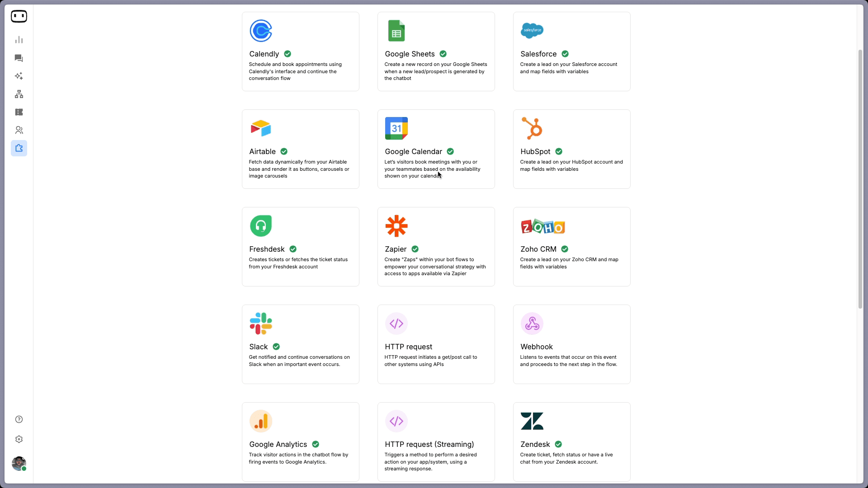Open the flow builder hierarchy icon

pyautogui.click(x=19, y=94)
